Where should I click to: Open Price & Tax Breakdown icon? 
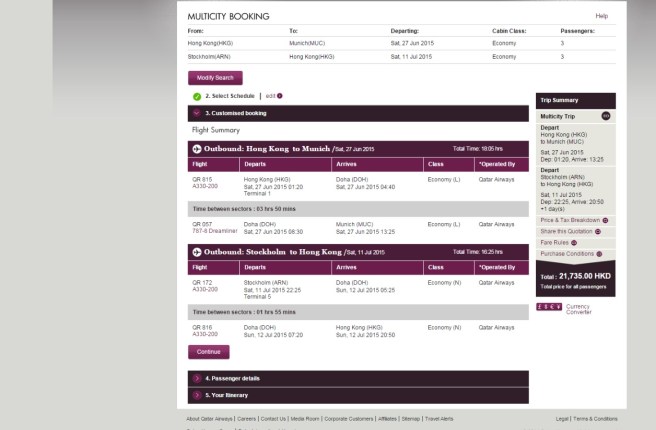coord(605,220)
